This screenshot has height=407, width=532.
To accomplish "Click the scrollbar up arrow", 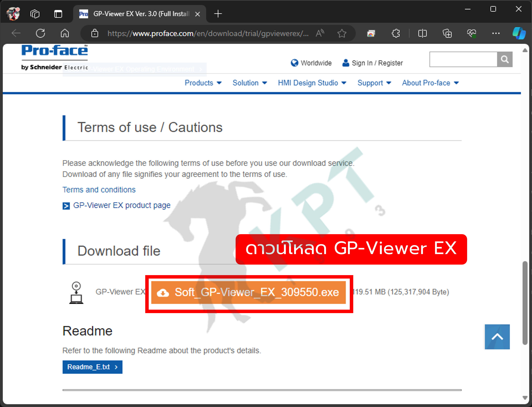I will coord(525,50).
